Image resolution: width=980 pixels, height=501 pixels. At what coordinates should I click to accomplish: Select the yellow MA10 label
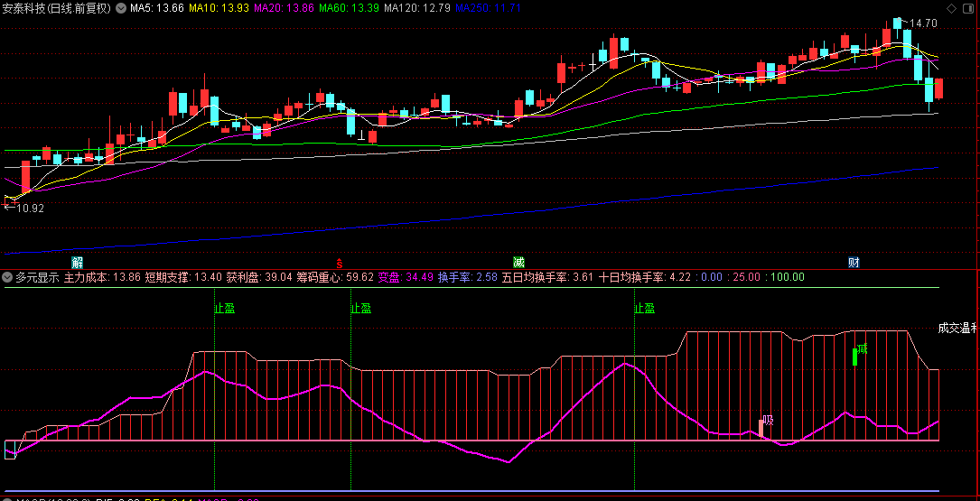[x=219, y=8]
